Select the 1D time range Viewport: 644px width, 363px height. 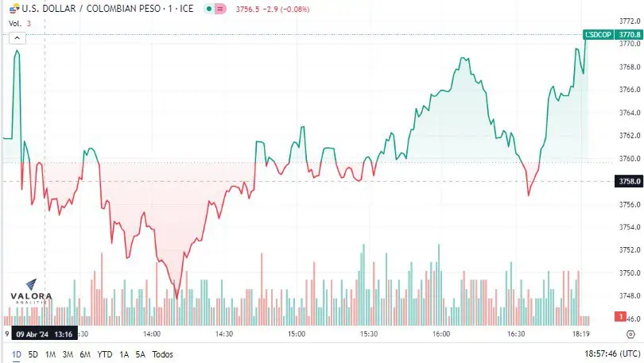[x=17, y=354]
